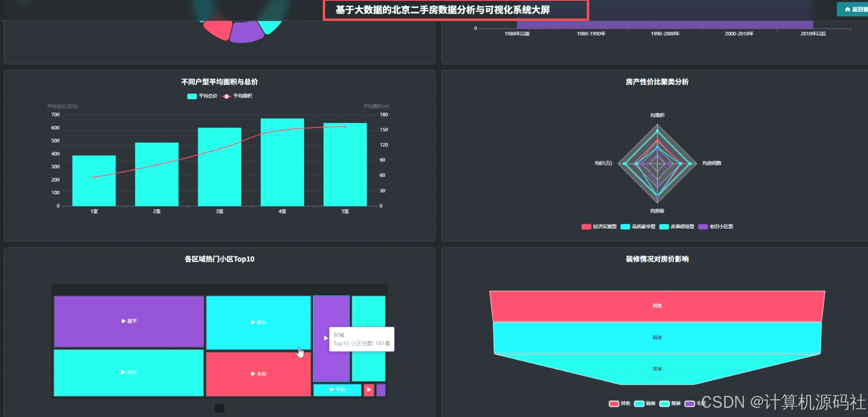Viewport: 868px width, 417px height.
Task: Click the 均房间数 radar axis label
Action: point(712,163)
